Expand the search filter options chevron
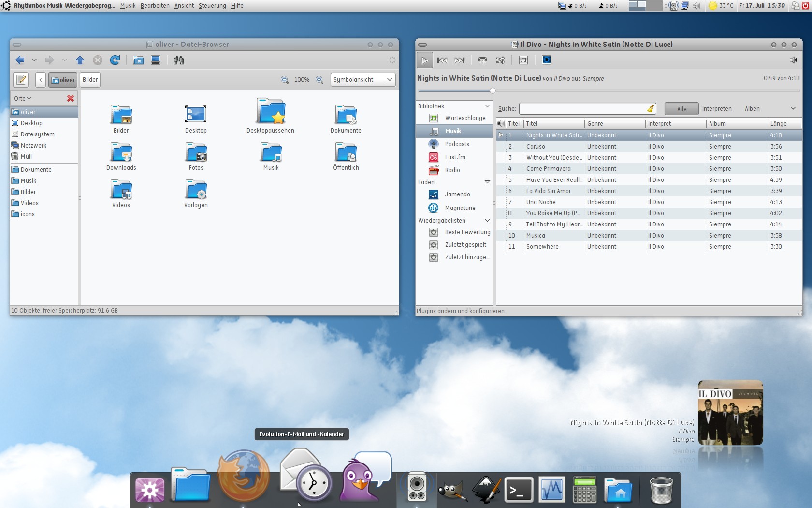812x508 pixels. (x=793, y=108)
